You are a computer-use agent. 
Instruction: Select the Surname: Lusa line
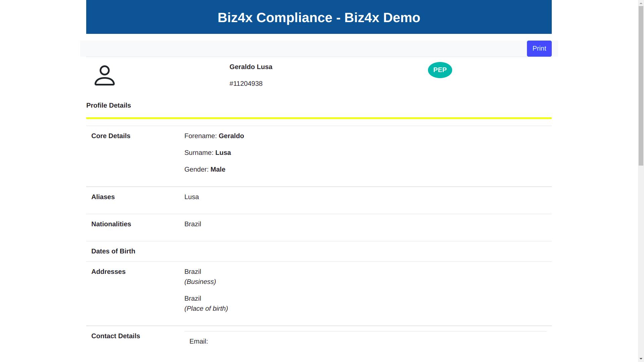[x=208, y=153]
